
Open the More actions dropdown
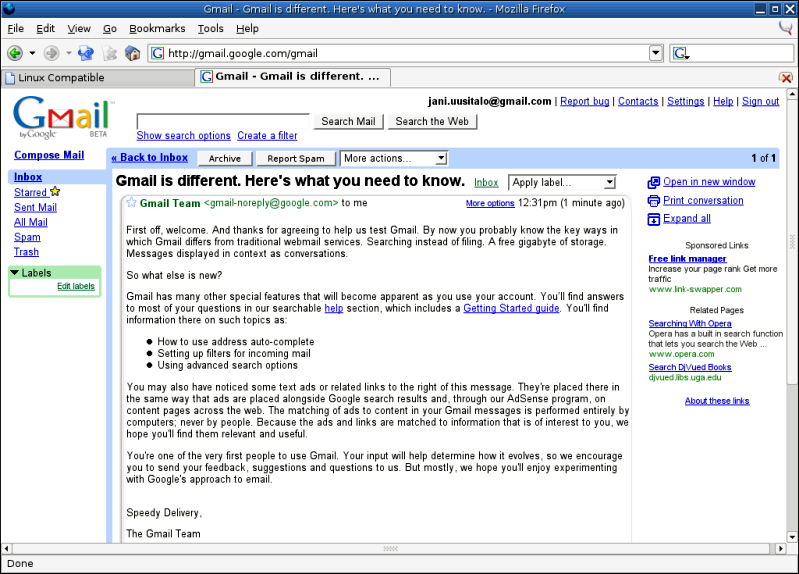[394, 158]
